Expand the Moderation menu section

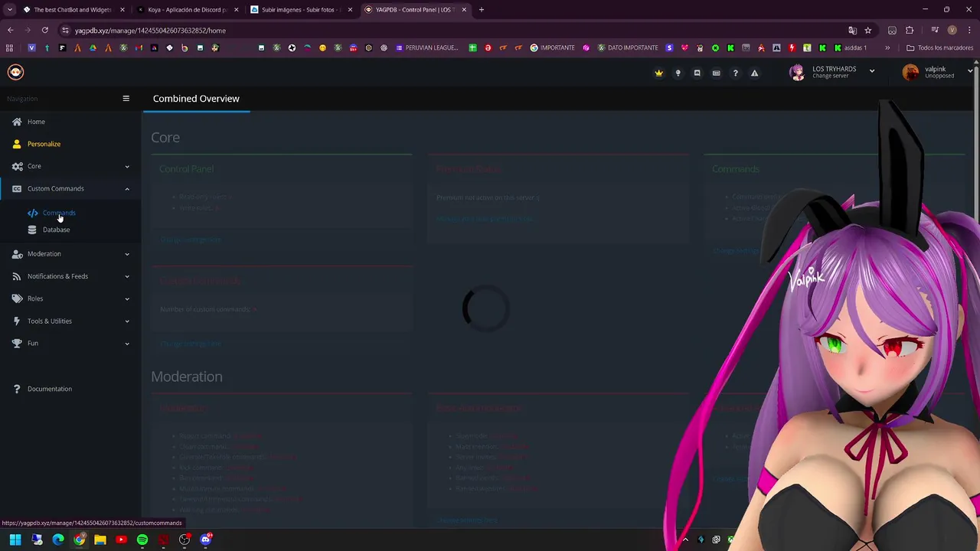pos(70,254)
